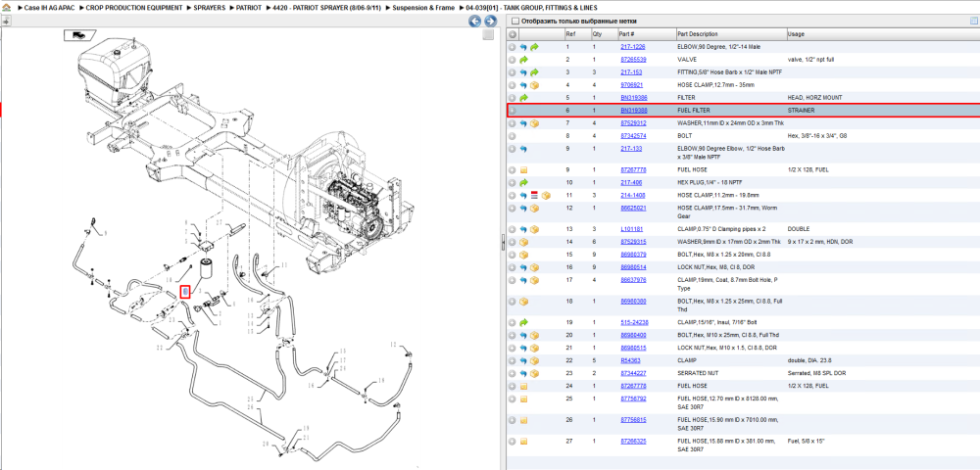
Task: Toggle the show-only-selected-labels checkbox
Action: point(514,22)
